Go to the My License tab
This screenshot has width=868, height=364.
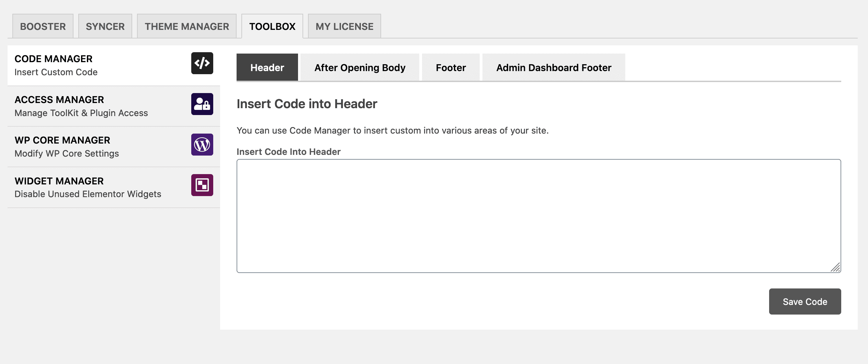click(x=344, y=26)
